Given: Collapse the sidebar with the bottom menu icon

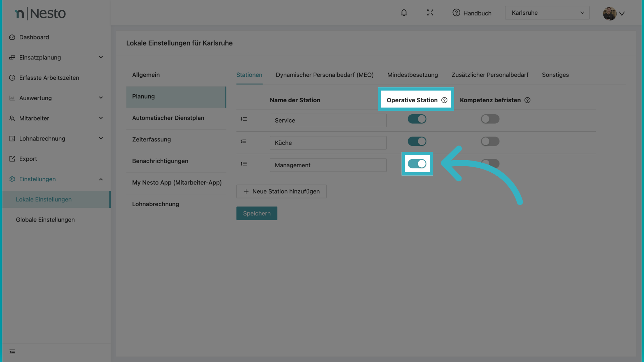Looking at the screenshot, I should coord(12,352).
